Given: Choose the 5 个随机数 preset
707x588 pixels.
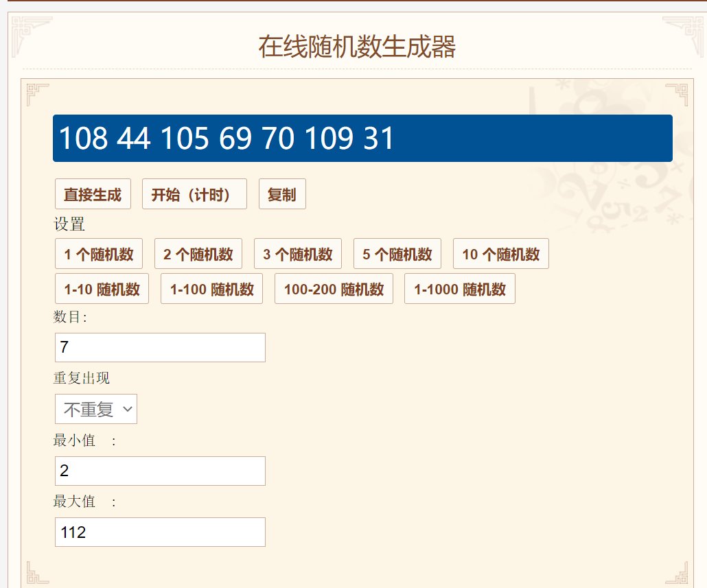Looking at the screenshot, I should [x=397, y=254].
